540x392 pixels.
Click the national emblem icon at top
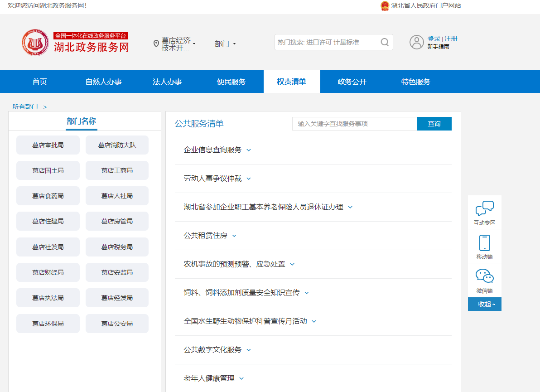point(385,6)
